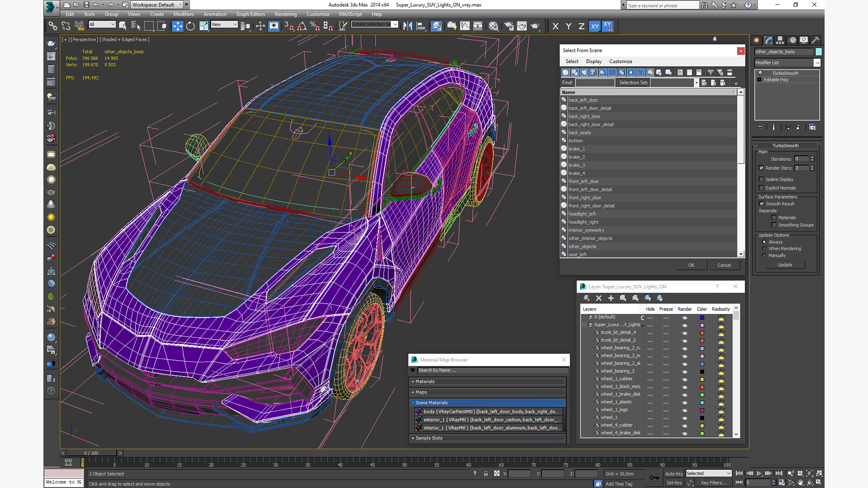Click Play Animation button
The width and height of the screenshot is (868, 488).
pyautogui.click(x=759, y=474)
